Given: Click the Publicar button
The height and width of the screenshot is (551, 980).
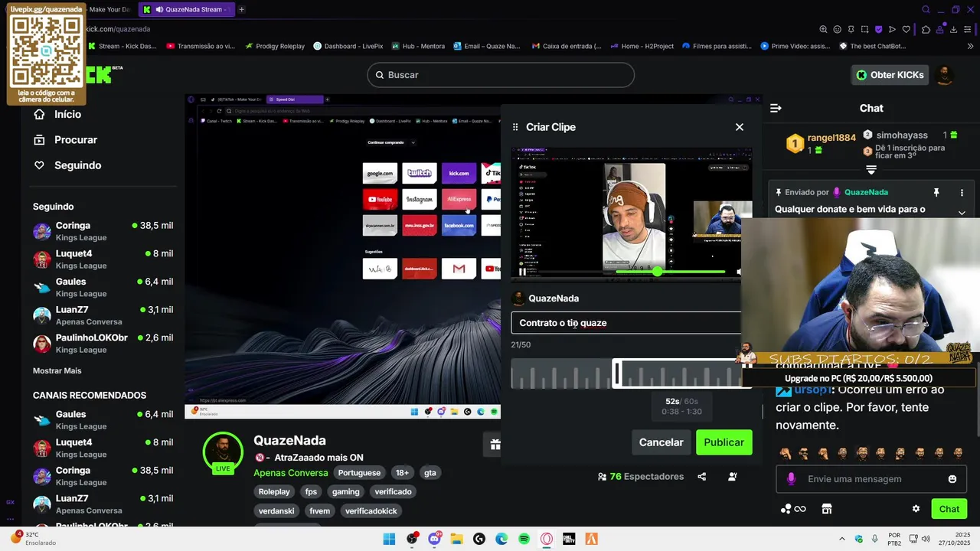Looking at the screenshot, I should click(724, 442).
